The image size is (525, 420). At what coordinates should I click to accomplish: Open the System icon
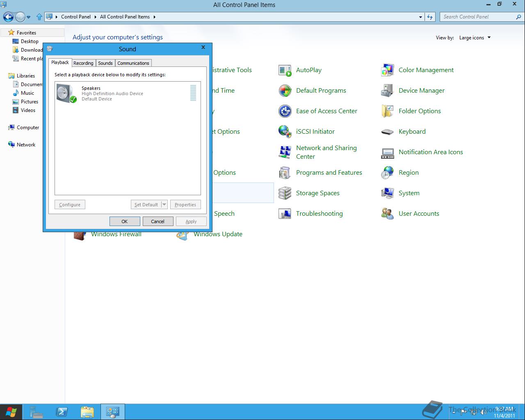[x=387, y=193]
